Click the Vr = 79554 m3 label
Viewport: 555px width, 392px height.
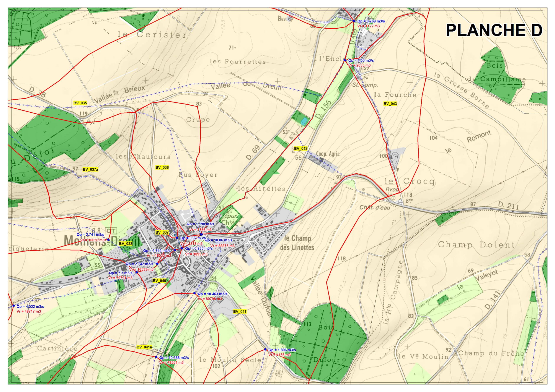(x=171, y=363)
